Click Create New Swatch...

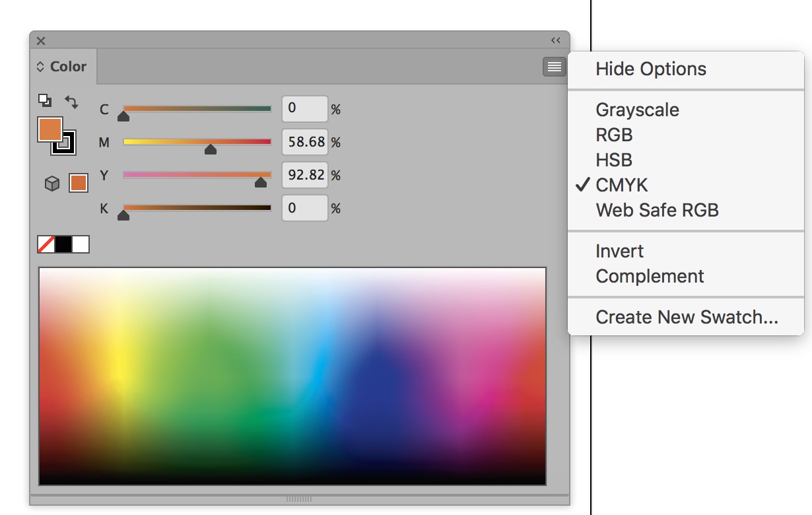[x=687, y=317]
